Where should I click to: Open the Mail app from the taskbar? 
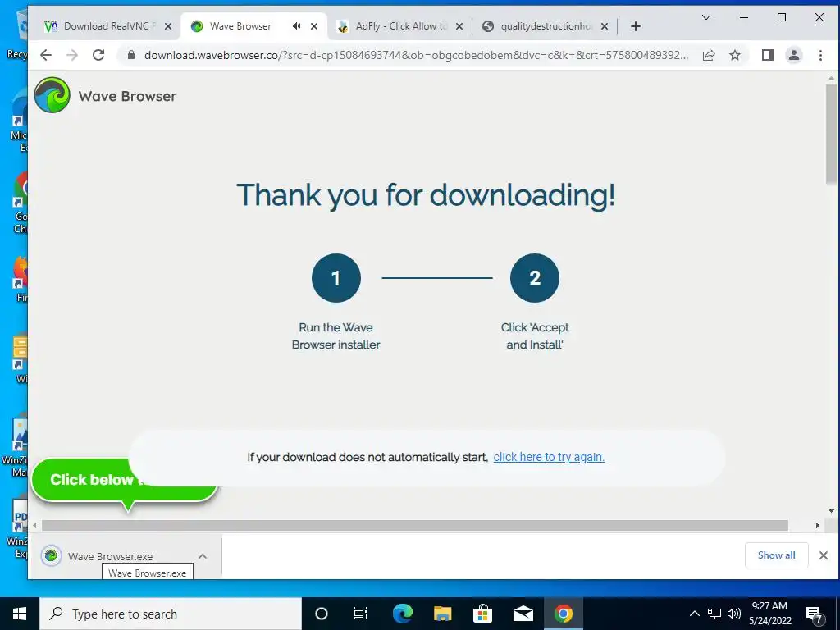tap(523, 614)
